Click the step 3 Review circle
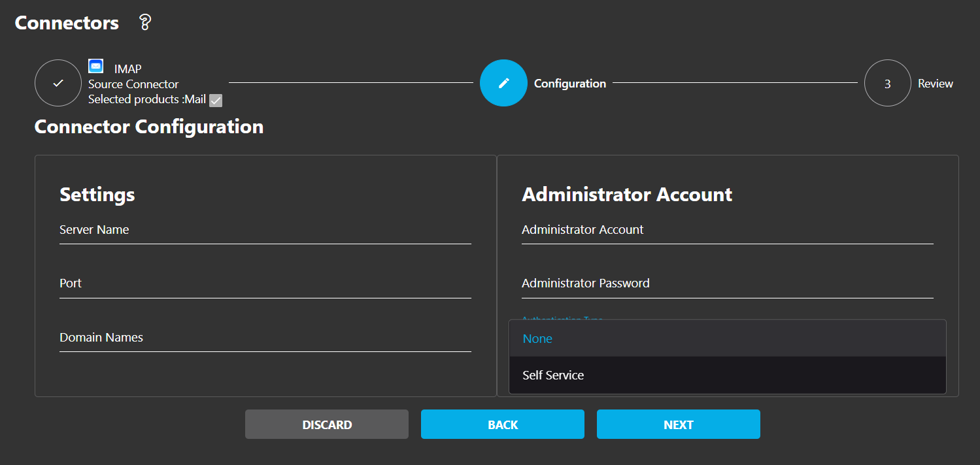The image size is (980, 465). [887, 83]
